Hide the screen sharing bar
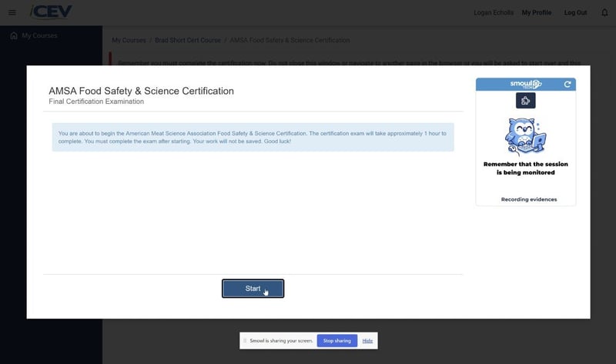 (x=367, y=341)
